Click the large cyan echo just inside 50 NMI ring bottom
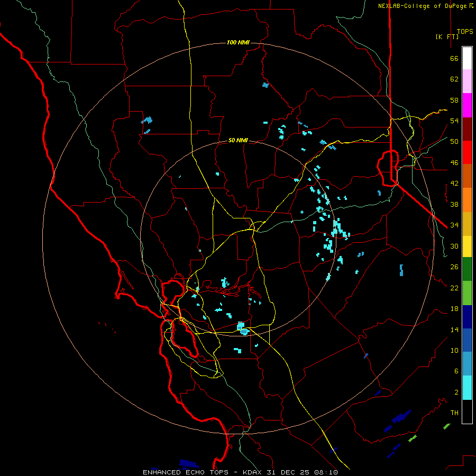Viewport: 476px width, 476px height. coord(243,328)
